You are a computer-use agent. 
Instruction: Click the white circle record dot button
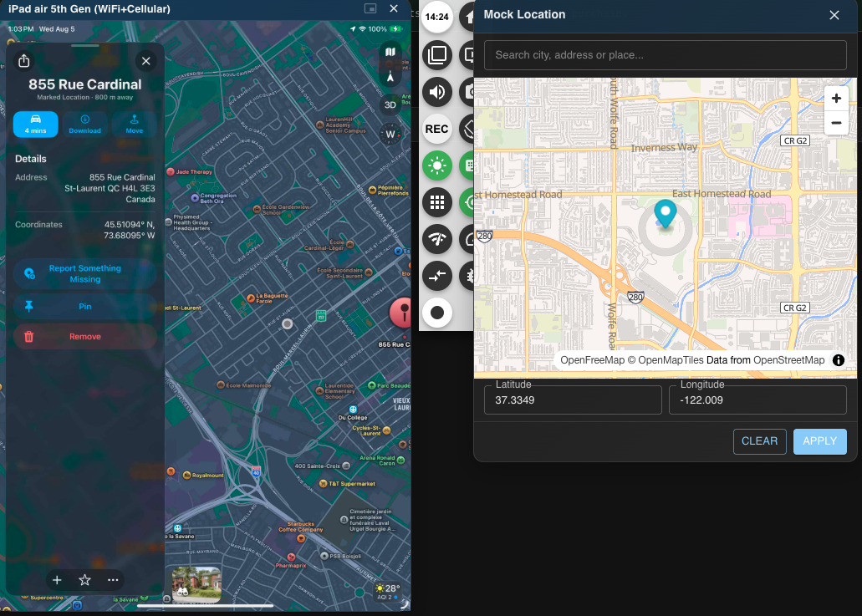[437, 313]
